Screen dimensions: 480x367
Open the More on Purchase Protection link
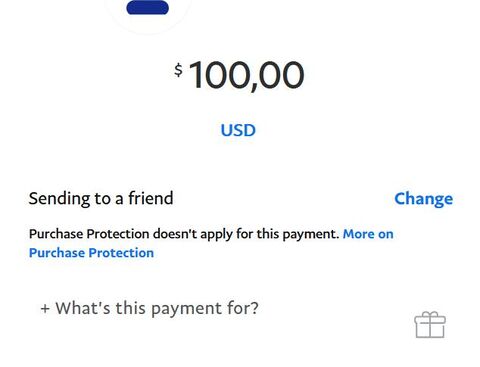coord(211,243)
